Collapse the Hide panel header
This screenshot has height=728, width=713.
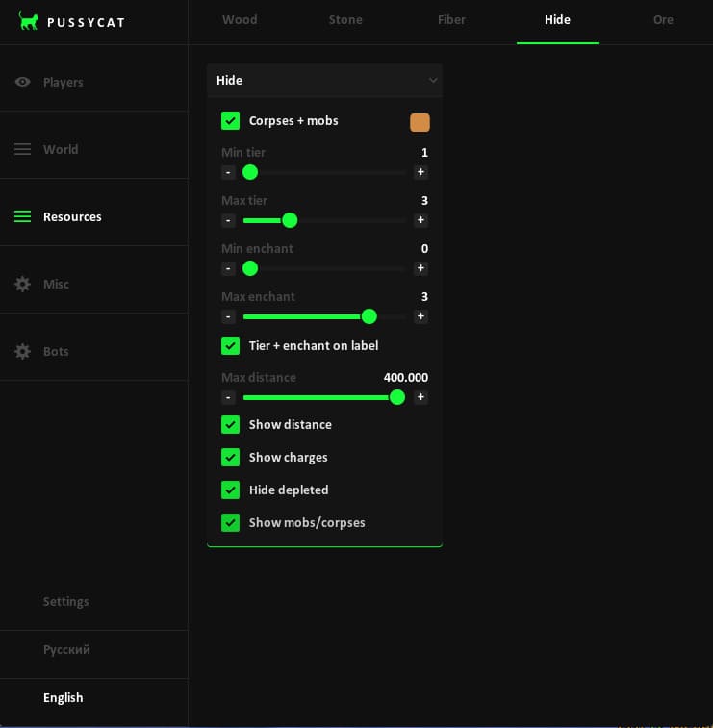[x=324, y=81]
